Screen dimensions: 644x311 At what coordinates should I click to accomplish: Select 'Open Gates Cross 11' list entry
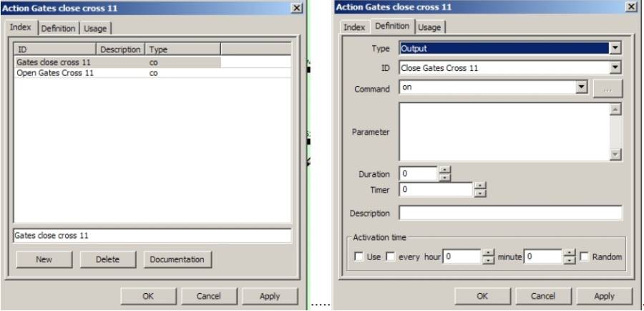click(55, 72)
